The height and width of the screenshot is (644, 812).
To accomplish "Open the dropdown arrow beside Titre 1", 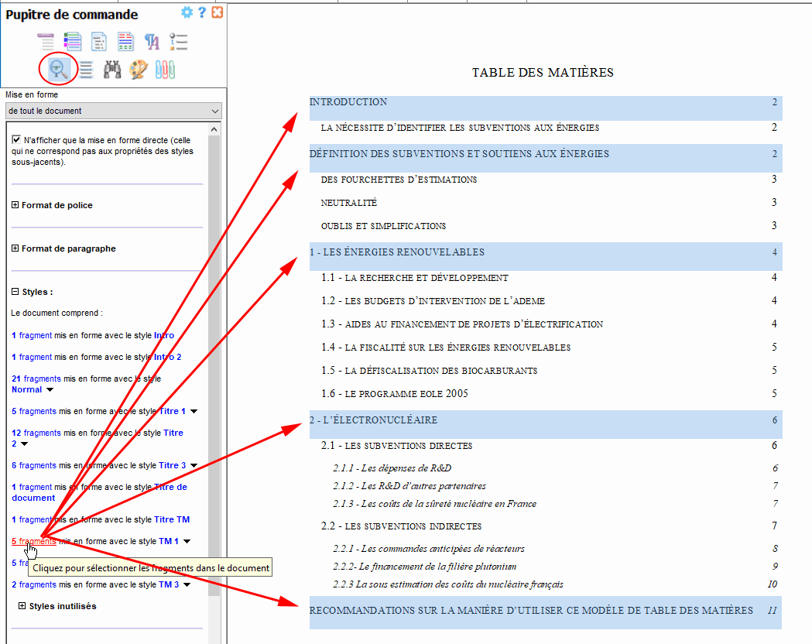I will tap(194, 412).
